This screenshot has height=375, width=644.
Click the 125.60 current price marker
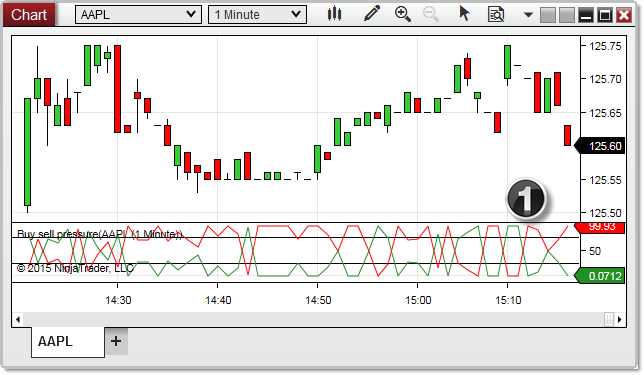600,146
